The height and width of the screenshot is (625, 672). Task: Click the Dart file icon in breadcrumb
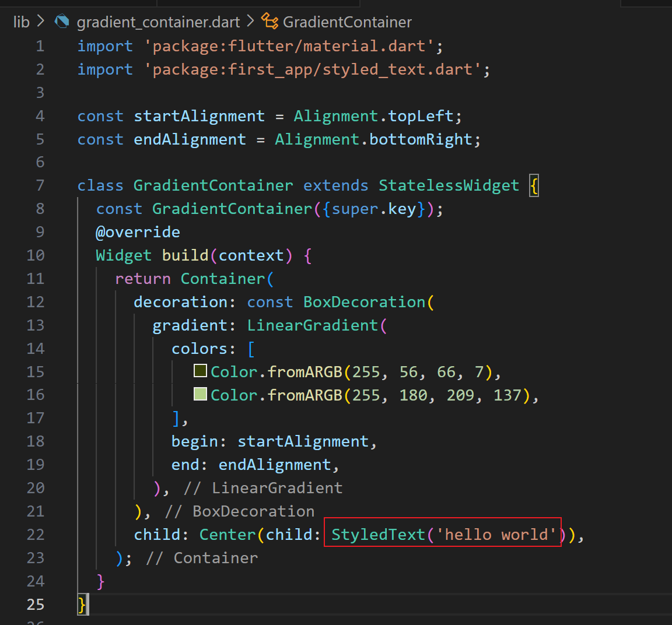pyautogui.click(x=62, y=22)
